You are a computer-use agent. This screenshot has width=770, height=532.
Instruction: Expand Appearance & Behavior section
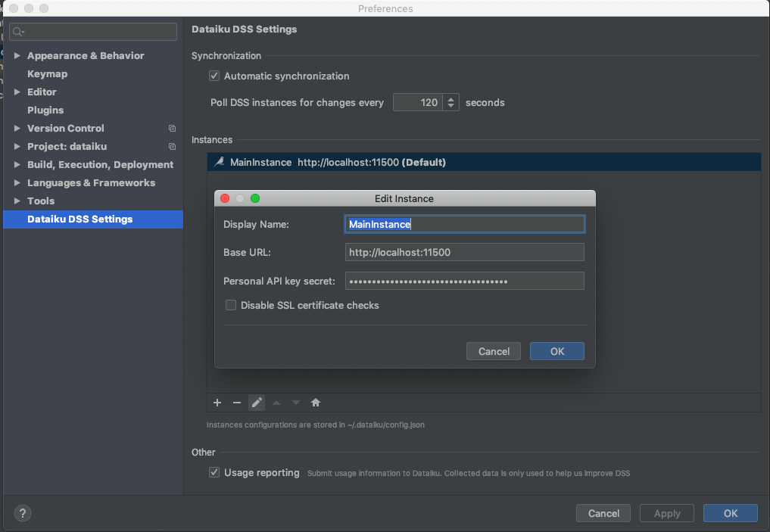[x=17, y=55]
